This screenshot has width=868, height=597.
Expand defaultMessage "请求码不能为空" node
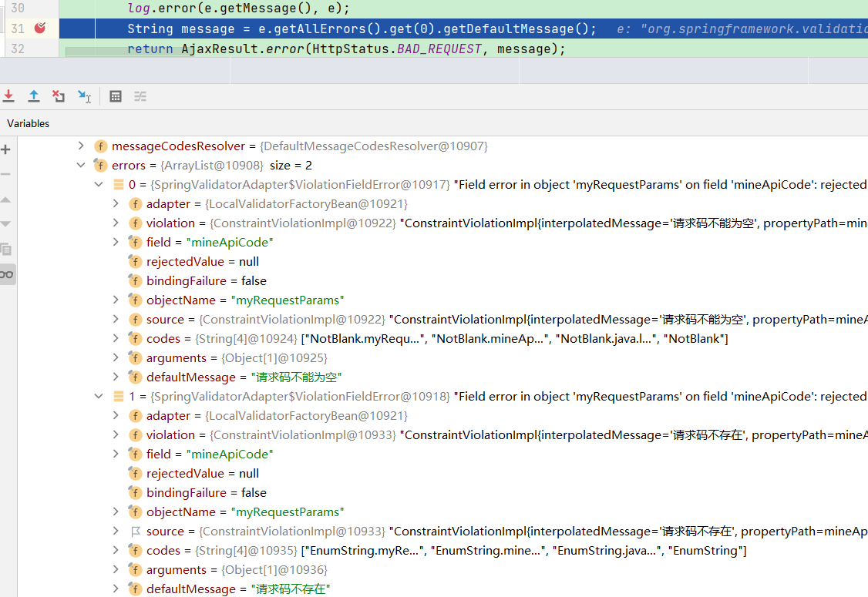(x=116, y=377)
